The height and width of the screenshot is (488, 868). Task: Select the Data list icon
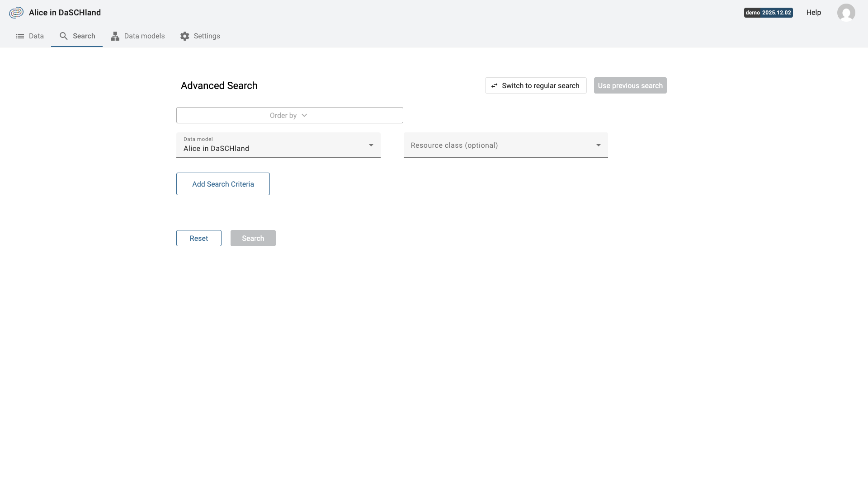(19, 36)
